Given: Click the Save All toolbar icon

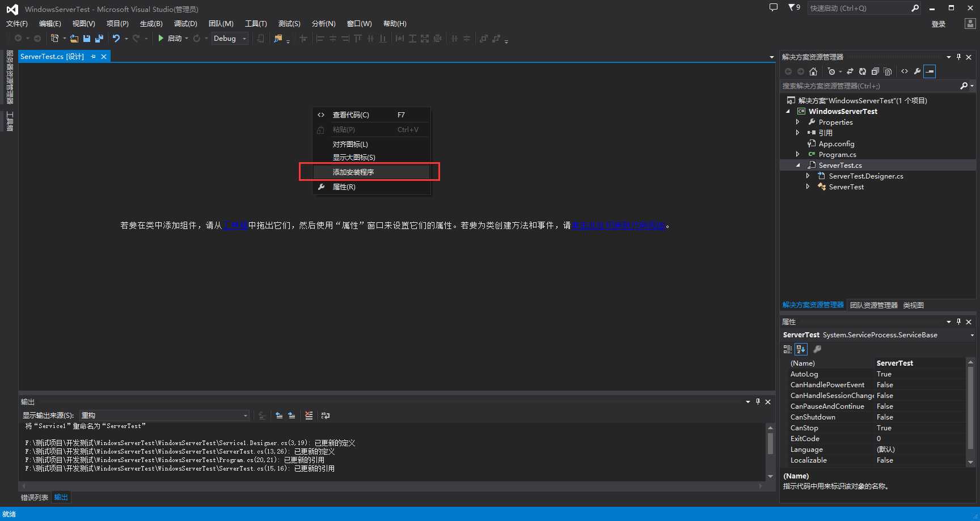Looking at the screenshot, I should [99, 39].
